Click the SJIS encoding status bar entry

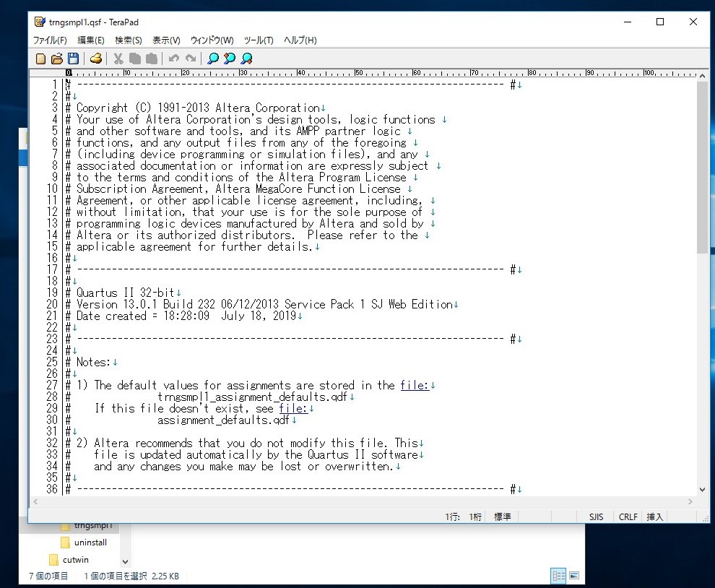pos(596,516)
